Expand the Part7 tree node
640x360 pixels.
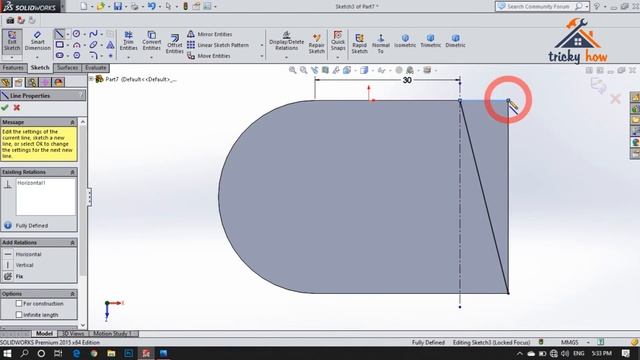91,79
